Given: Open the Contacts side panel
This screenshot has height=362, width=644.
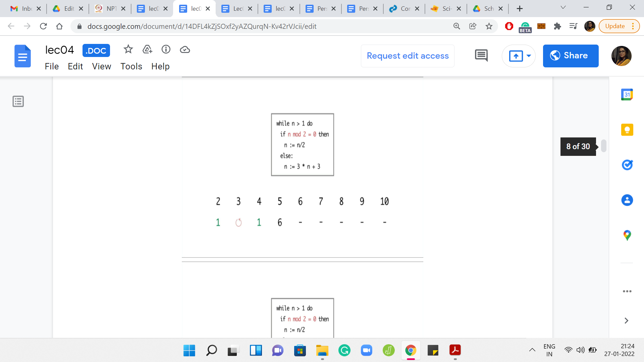Looking at the screenshot, I should (x=627, y=200).
